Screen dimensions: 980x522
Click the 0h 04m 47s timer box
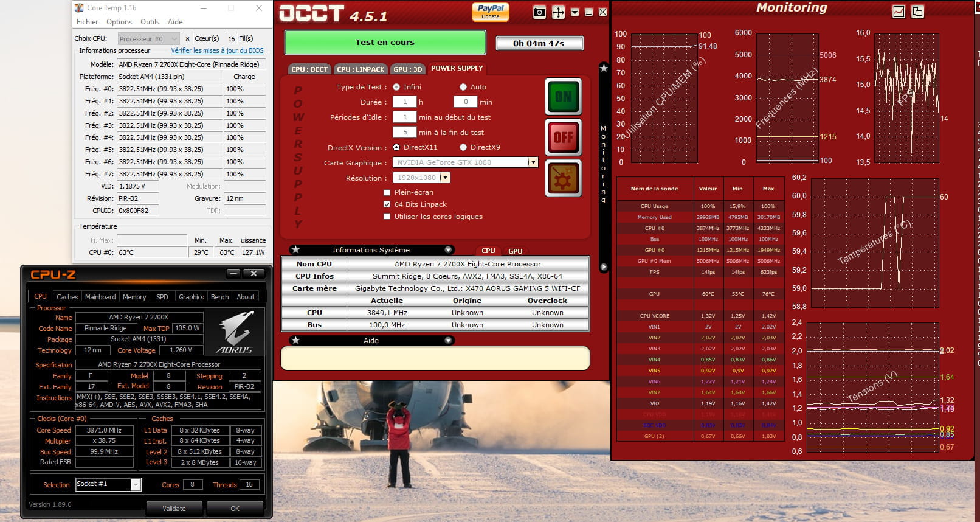(x=539, y=43)
